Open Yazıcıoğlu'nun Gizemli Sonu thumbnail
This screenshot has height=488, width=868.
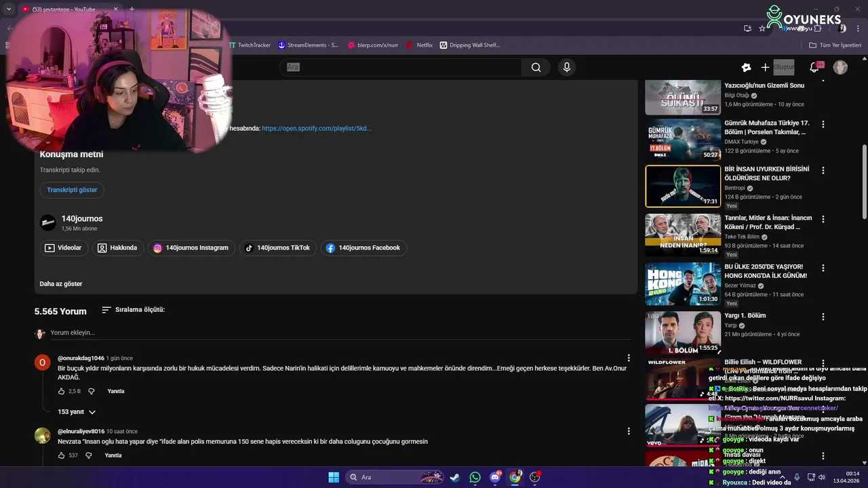click(683, 98)
